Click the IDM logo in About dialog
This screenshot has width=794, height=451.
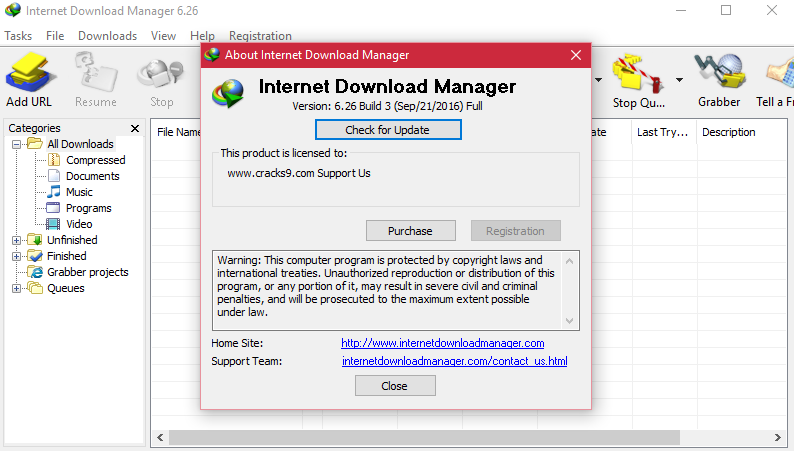(228, 94)
